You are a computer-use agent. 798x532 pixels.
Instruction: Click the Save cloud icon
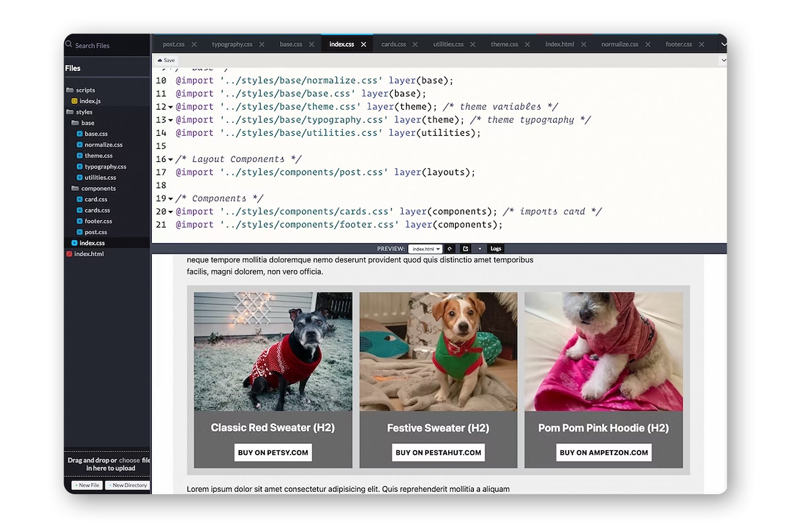point(160,60)
